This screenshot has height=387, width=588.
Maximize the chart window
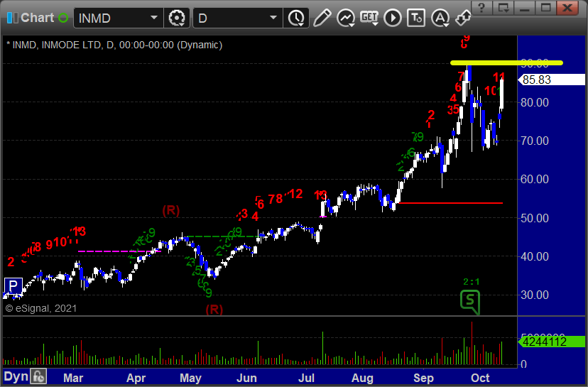point(545,7)
